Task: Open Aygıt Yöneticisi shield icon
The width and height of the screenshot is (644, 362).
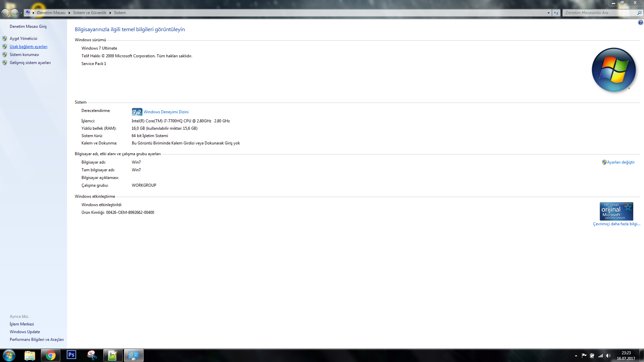Action: pos(5,39)
